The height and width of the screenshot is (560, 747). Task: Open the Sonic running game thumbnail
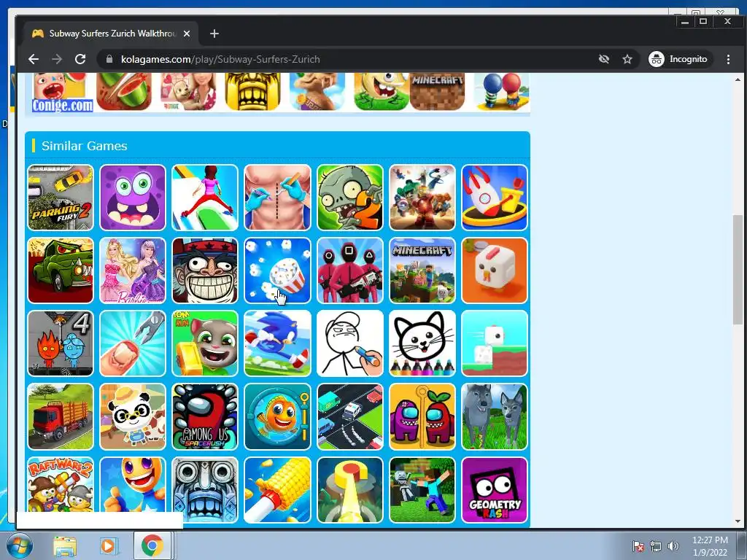(277, 343)
